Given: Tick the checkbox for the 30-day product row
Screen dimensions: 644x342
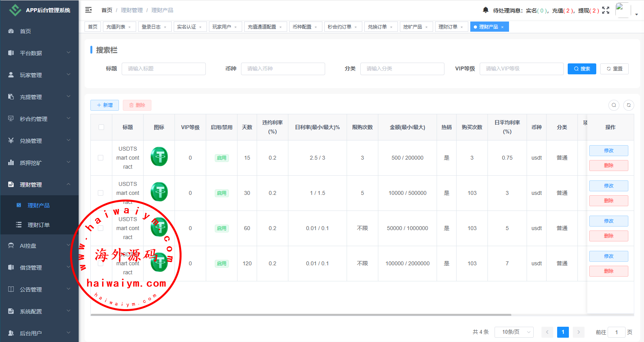Looking at the screenshot, I should (101, 193).
